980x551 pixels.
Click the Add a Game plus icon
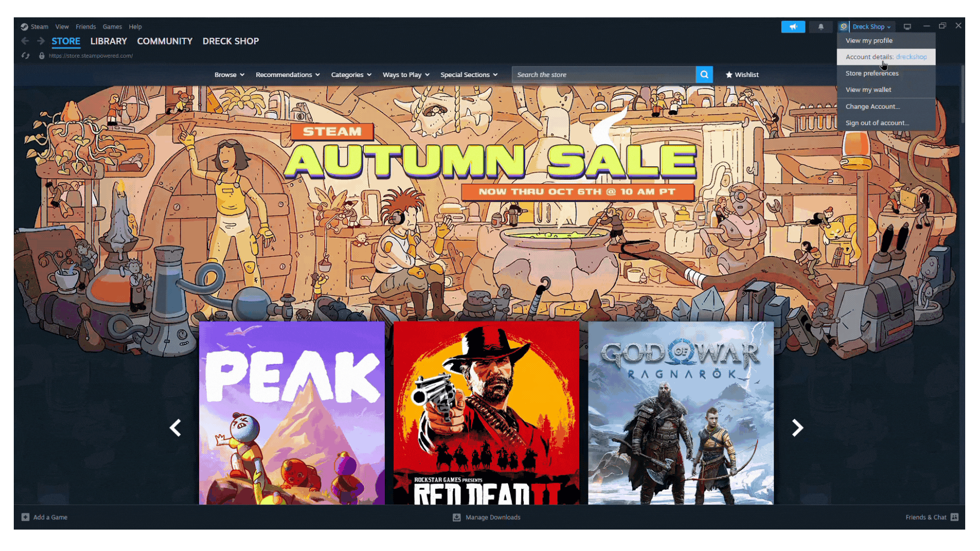[26, 517]
